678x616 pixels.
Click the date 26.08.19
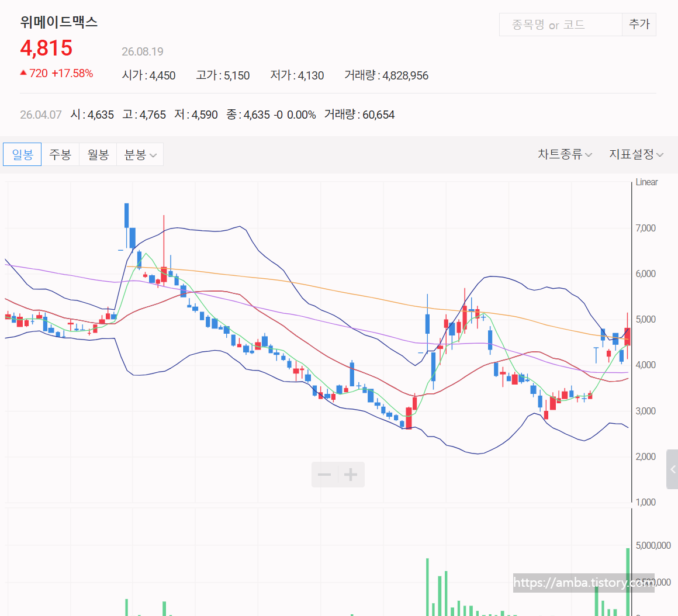tap(142, 52)
